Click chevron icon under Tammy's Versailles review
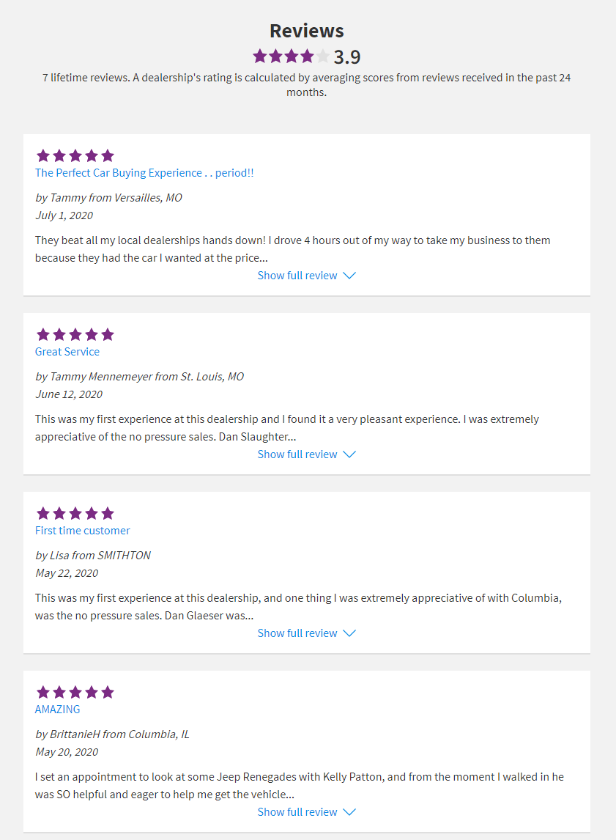Viewport: 616px width, 840px height. pyautogui.click(x=349, y=276)
